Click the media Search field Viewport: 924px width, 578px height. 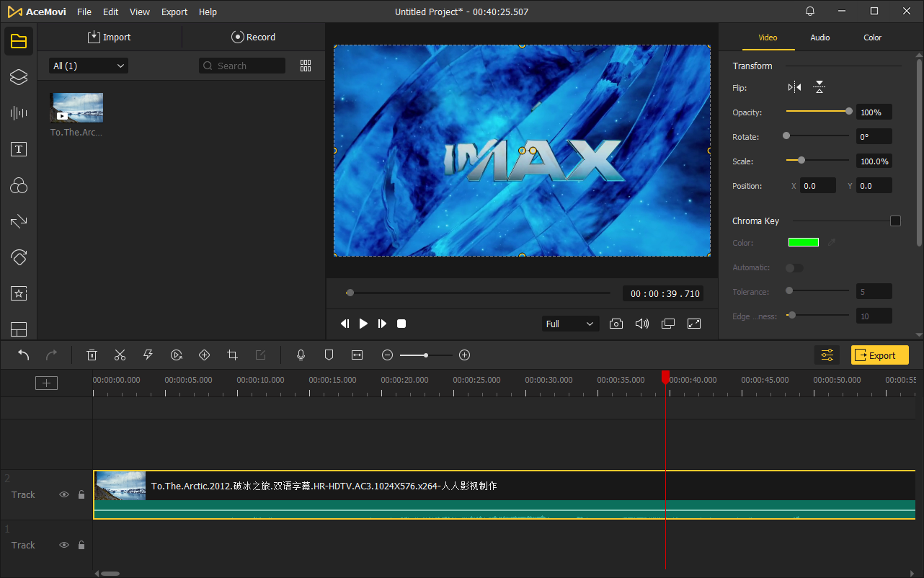242,66
